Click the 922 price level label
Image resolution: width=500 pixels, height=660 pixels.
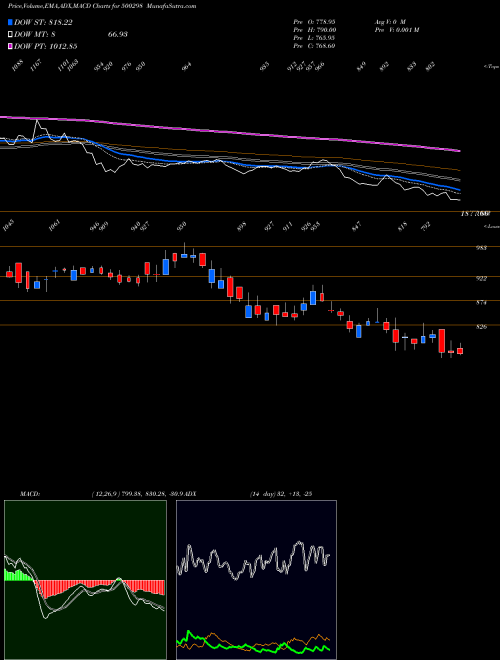(481, 278)
